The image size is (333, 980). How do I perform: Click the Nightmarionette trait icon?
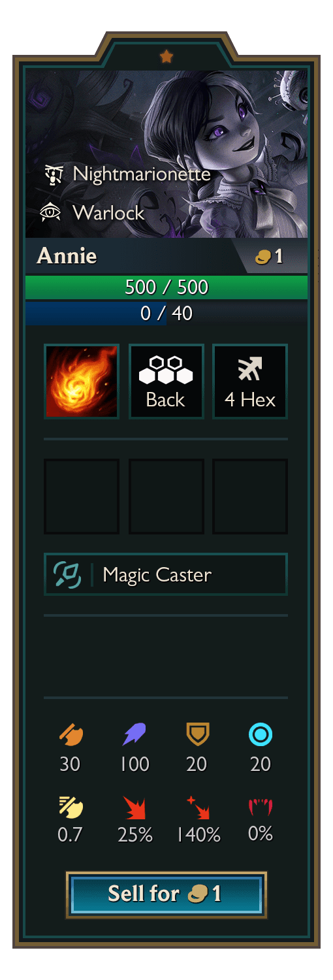click(53, 174)
